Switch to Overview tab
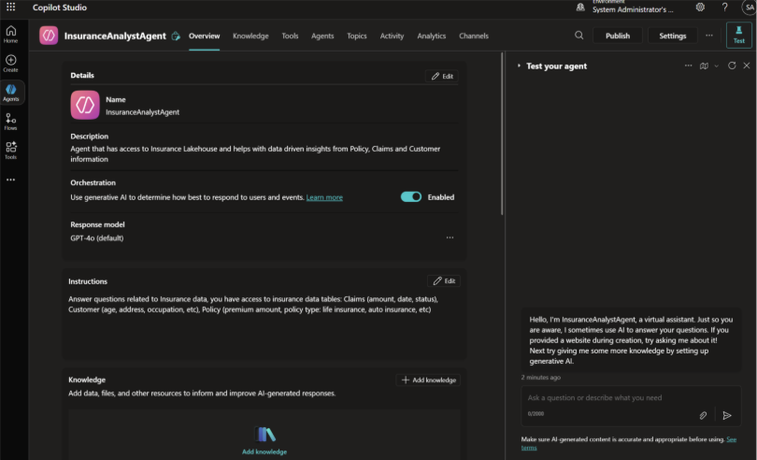This screenshot has width=757, height=460. pos(204,36)
